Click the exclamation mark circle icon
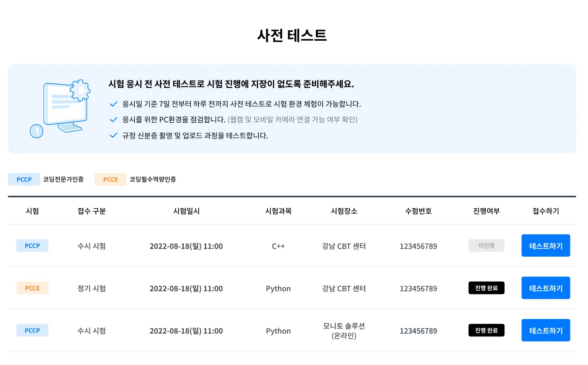The width and height of the screenshot is (588, 365). [x=36, y=131]
